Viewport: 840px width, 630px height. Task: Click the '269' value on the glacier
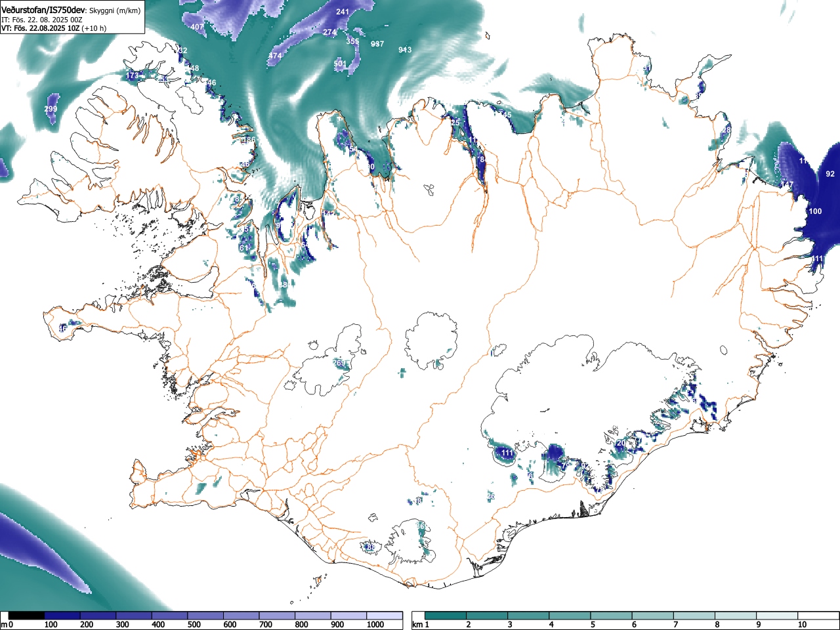[x=339, y=363]
